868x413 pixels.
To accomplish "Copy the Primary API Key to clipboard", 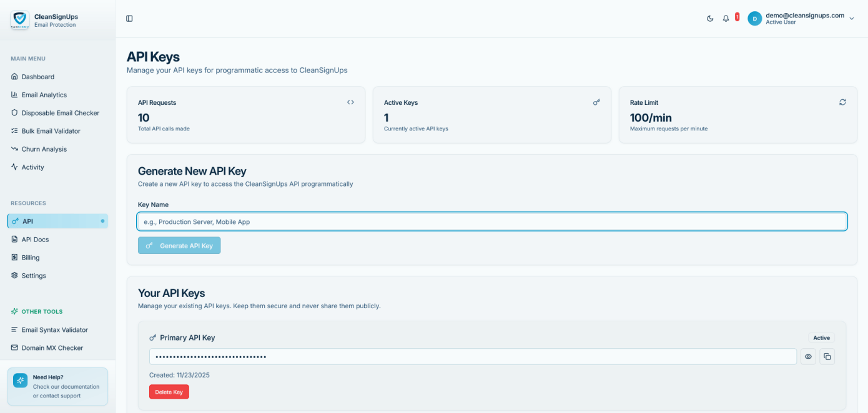I will tap(827, 356).
